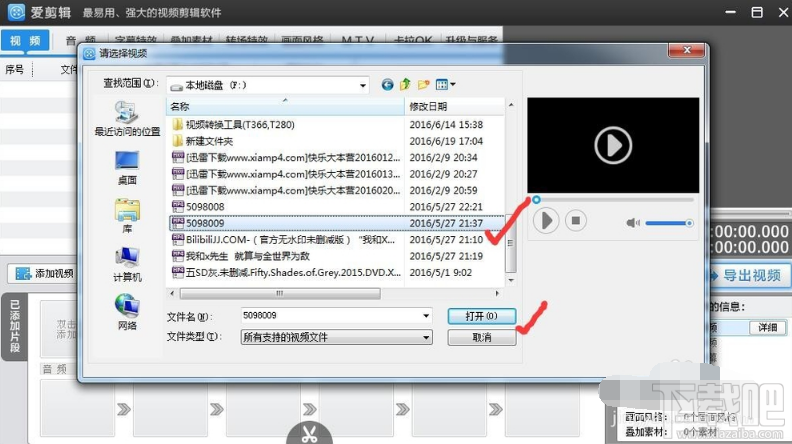Viewport: 792px width, 444px height.
Task: Open 计算机 in places sidebar
Action: (x=127, y=265)
